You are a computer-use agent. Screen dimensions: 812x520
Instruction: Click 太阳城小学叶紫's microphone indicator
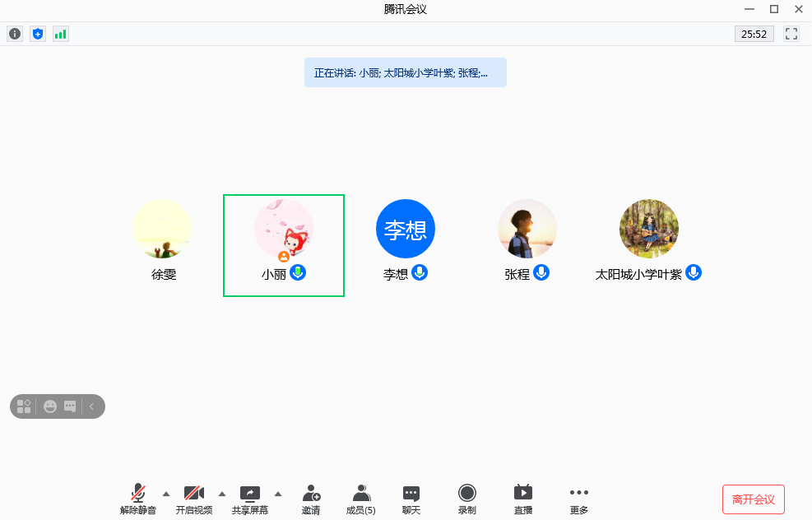[x=694, y=272]
